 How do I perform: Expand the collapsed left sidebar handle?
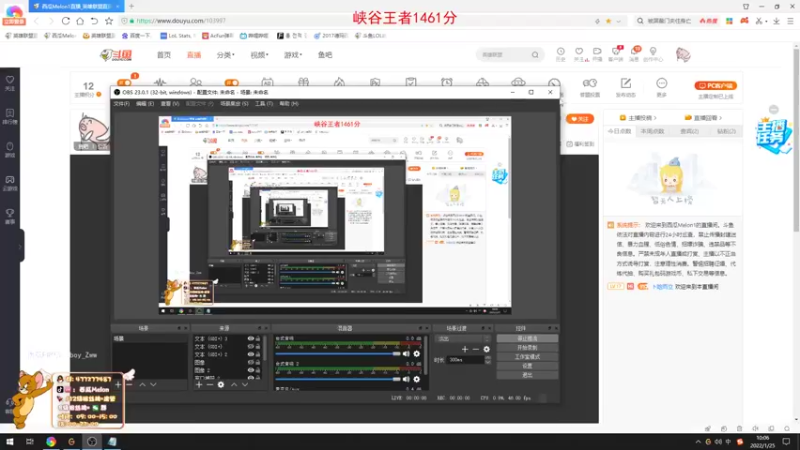click(x=21, y=246)
